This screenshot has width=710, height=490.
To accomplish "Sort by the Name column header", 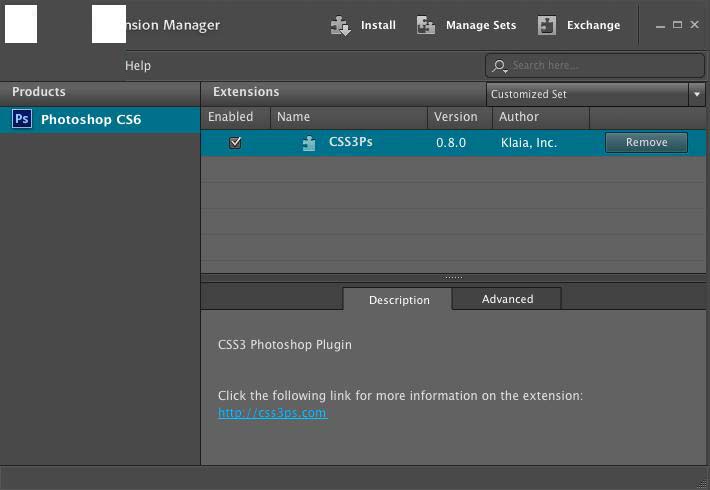I will 349,117.
